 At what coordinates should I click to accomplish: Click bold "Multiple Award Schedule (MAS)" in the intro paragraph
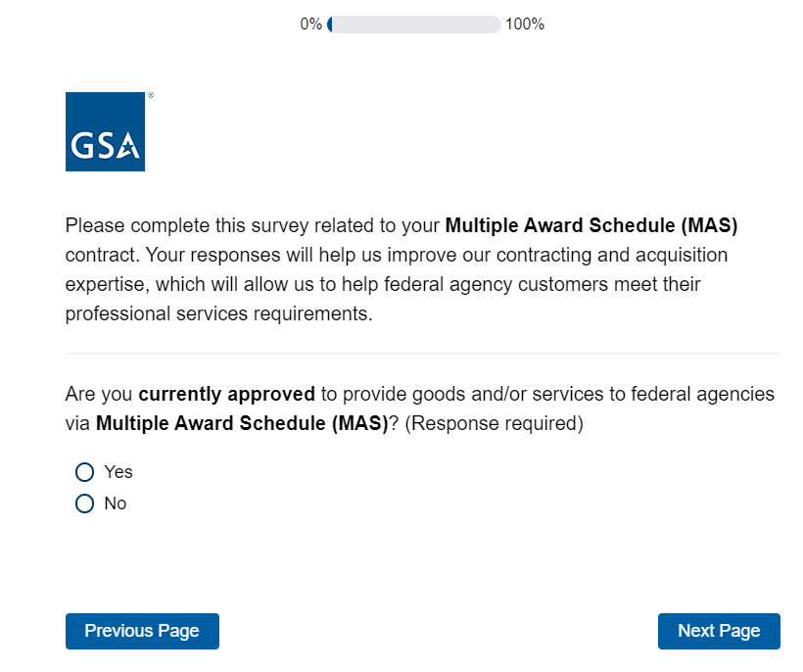pyautogui.click(x=590, y=225)
